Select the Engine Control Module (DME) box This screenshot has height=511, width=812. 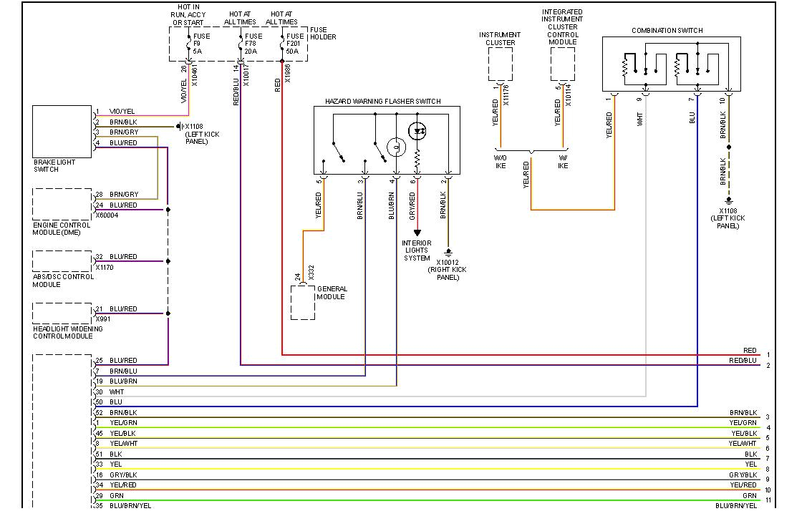tap(62, 204)
